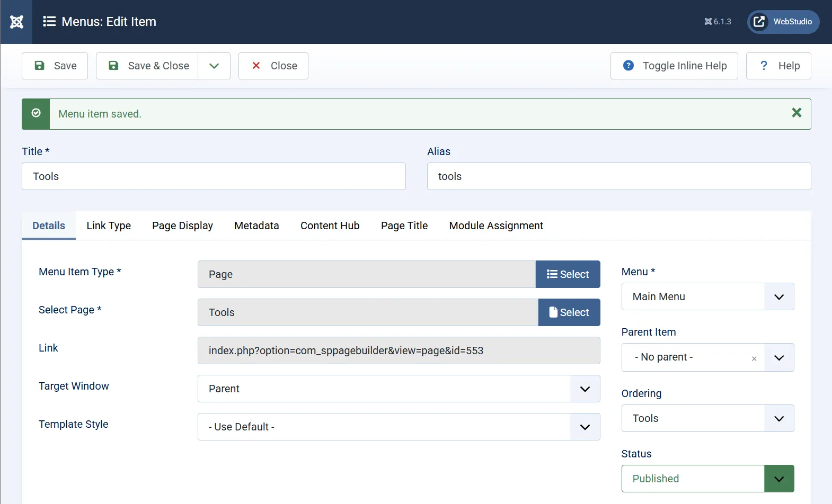This screenshot has width=832, height=504.
Task: Open the Target Window dropdown
Action: 399,389
